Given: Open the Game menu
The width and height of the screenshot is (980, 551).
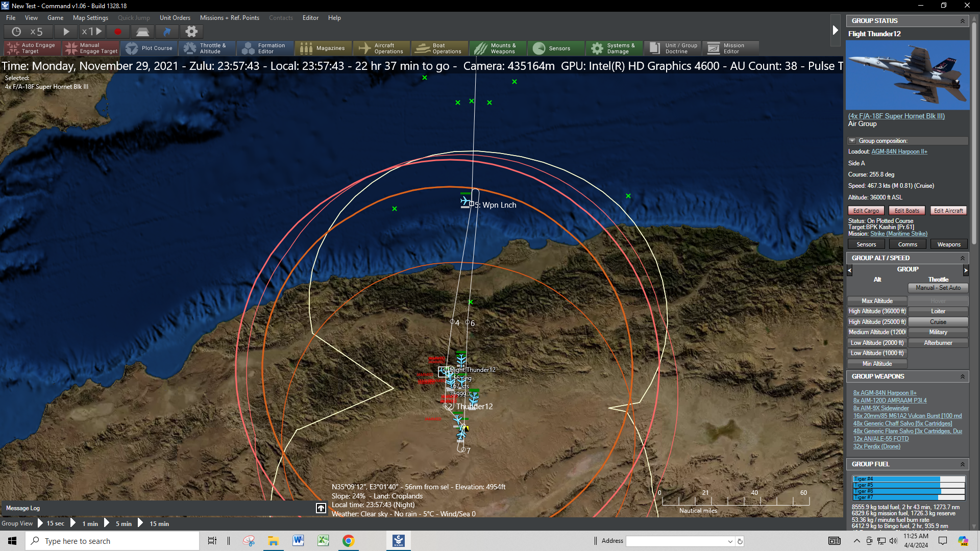Looking at the screenshot, I should pyautogui.click(x=55, y=18).
